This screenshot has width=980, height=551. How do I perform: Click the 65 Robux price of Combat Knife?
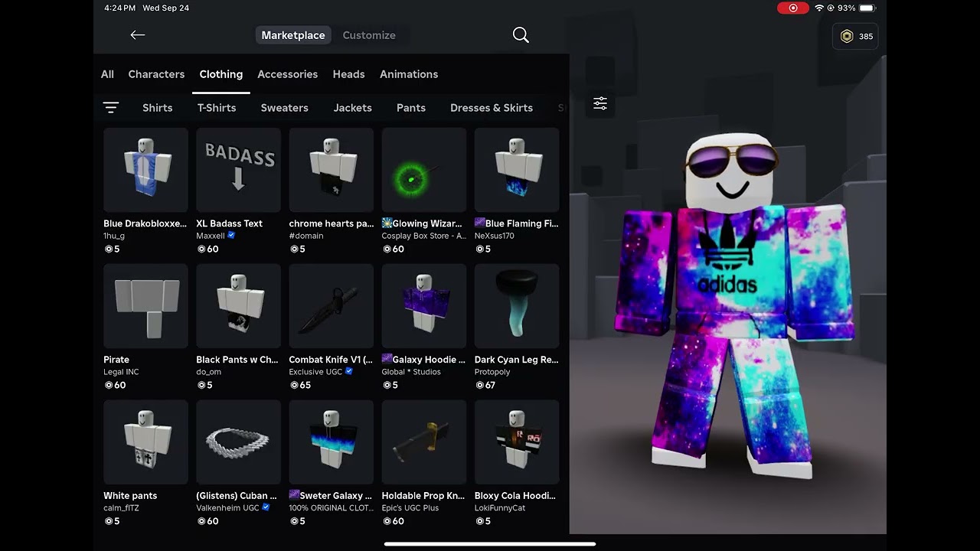pyautogui.click(x=300, y=385)
